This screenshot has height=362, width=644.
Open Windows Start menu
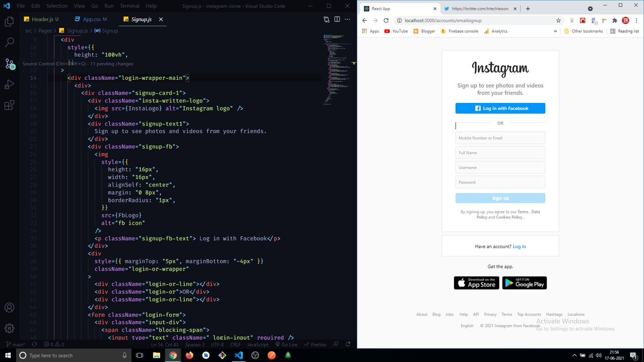(8, 355)
